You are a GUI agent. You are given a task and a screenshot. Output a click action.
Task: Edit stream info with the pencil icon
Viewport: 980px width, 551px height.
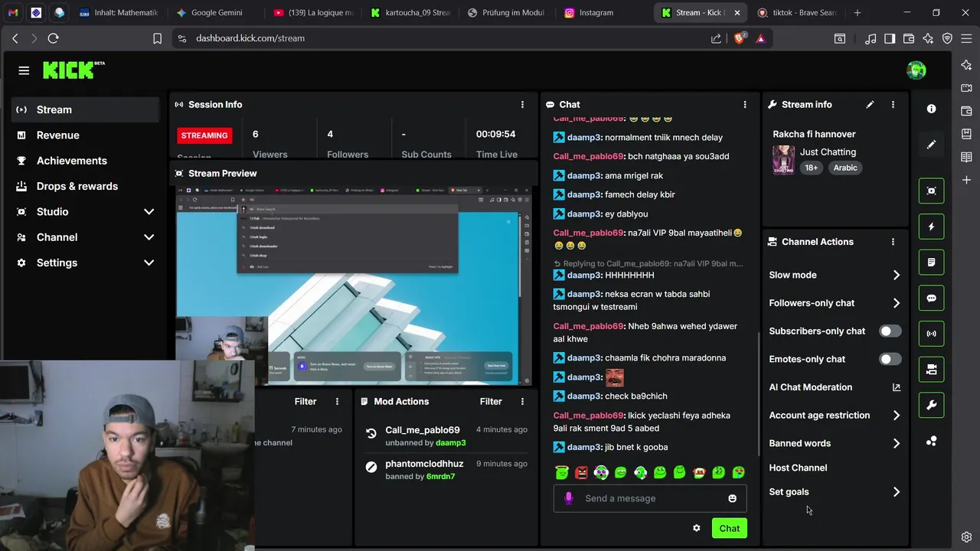[x=870, y=105]
